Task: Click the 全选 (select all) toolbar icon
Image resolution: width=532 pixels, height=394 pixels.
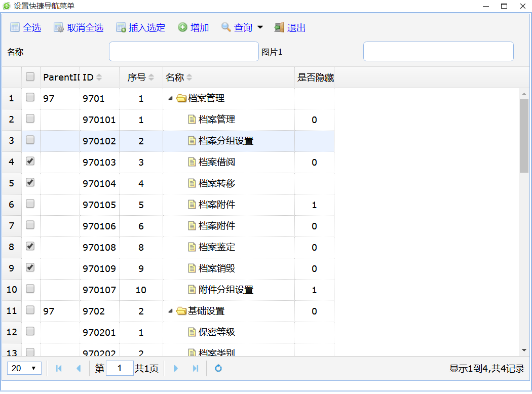Action: pyautogui.click(x=15, y=27)
